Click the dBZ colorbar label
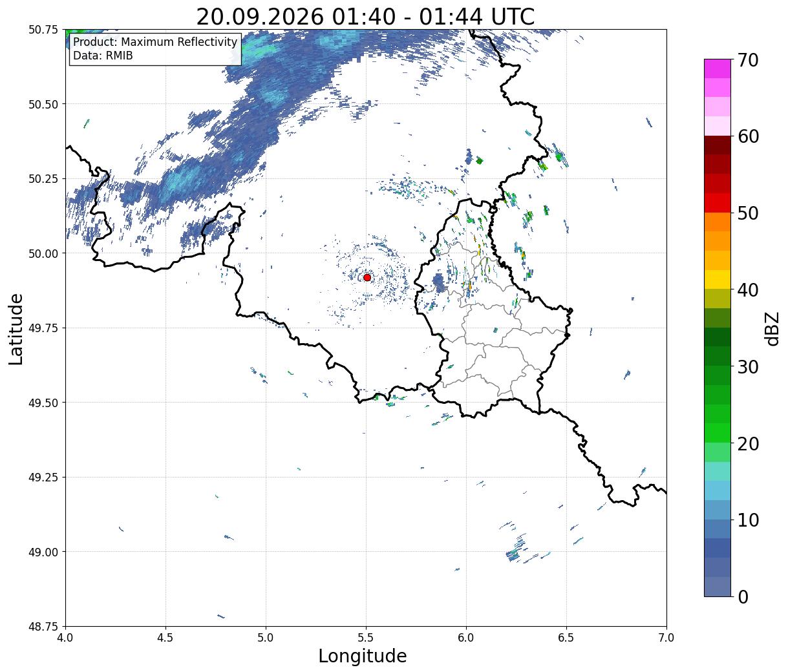788x672 pixels. 772,328
